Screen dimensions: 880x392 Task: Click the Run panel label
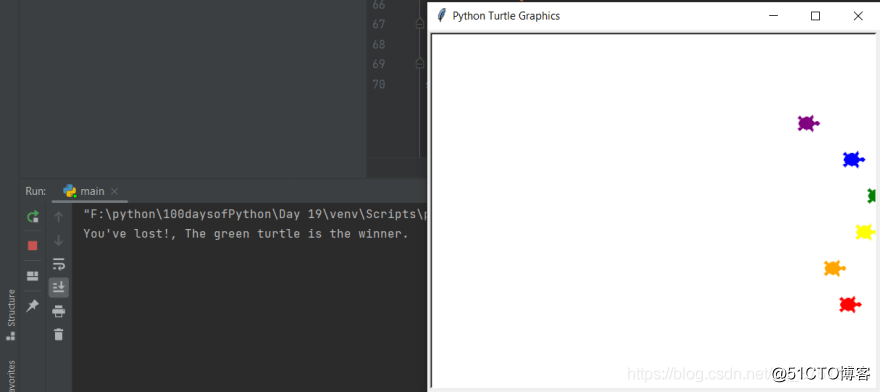35,191
